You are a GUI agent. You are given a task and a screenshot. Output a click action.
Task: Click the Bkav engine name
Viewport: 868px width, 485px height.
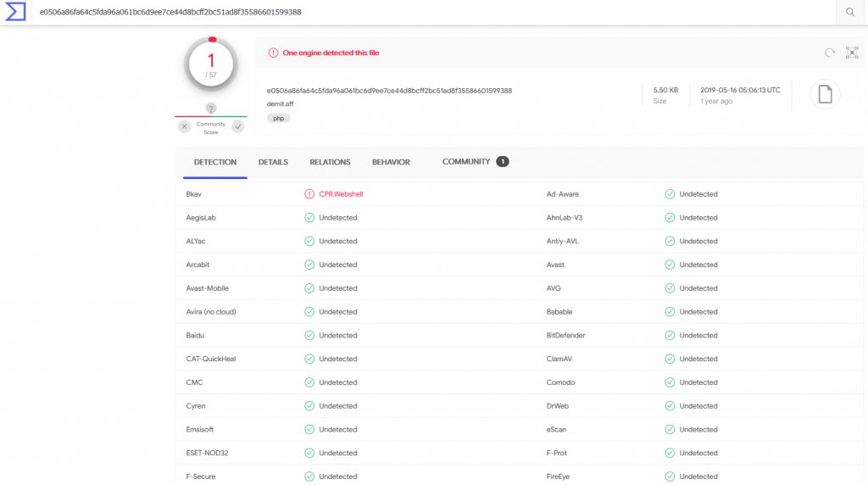(x=194, y=194)
